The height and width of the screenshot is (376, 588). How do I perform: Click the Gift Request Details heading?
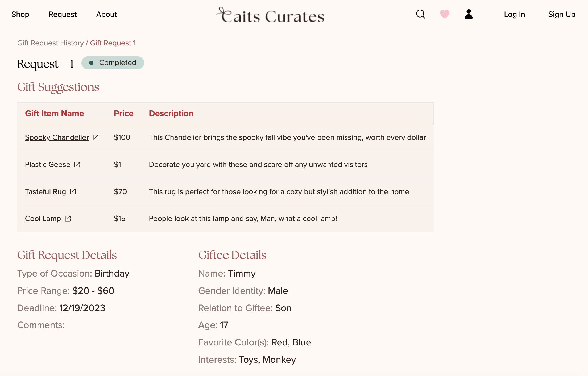[67, 255]
